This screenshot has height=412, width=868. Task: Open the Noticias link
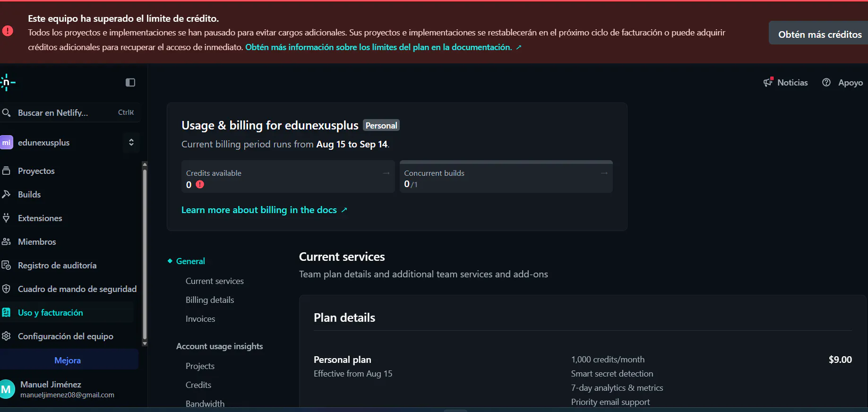coord(792,82)
